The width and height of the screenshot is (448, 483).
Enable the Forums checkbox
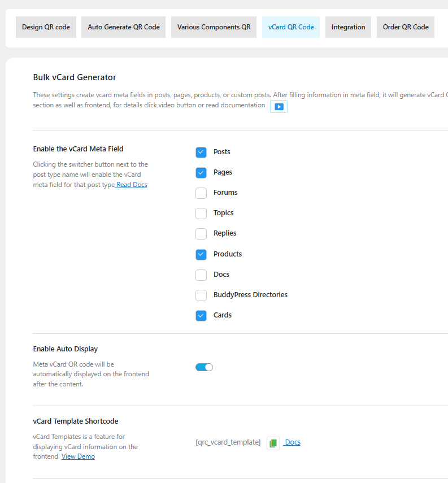pyautogui.click(x=201, y=193)
